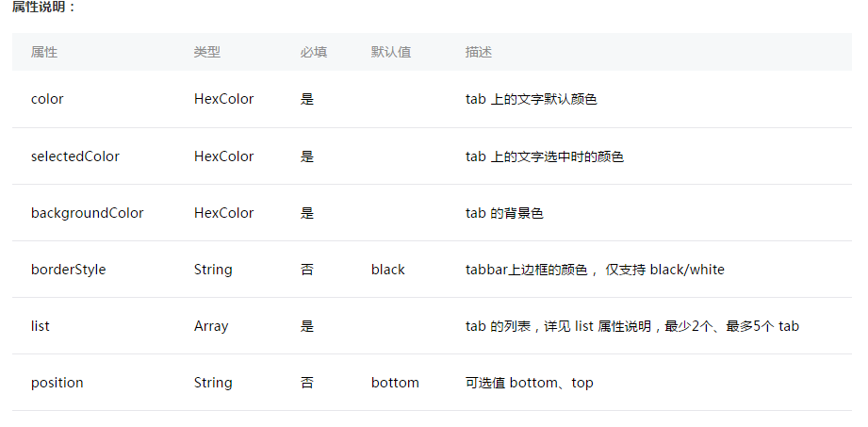The height and width of the screenshot is (427, 868).
Task: Select the selectedColor property name
Action: click(x=74, y=156)
